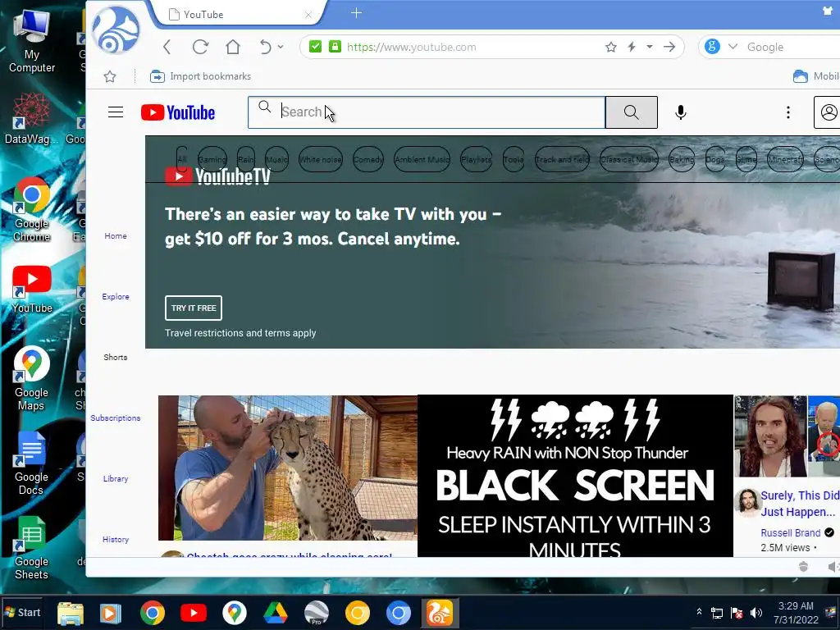Select the Classical Music filter chip
Image resolution: width=840 pixels, height=630 pixels.
click(x=629, y=160)
